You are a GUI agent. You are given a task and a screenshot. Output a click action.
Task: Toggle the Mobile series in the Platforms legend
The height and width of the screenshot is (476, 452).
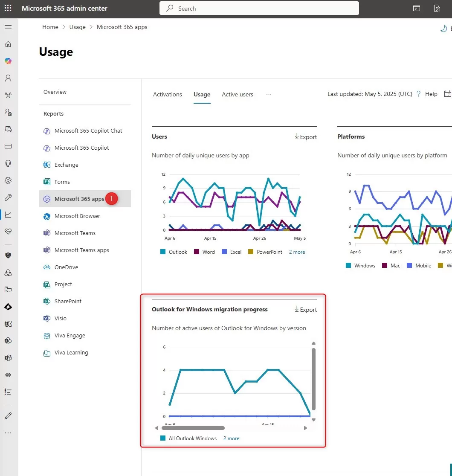tap(419, 266)
